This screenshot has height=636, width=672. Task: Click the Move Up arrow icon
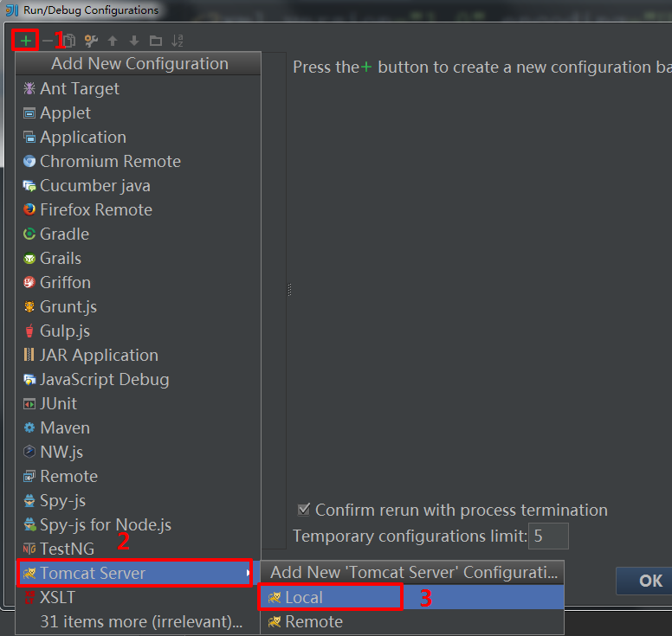(113, 41)
